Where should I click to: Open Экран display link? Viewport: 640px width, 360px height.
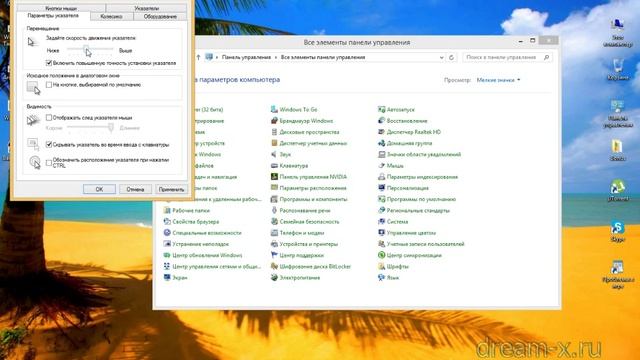pyautogui.click(x=180, y=278)
